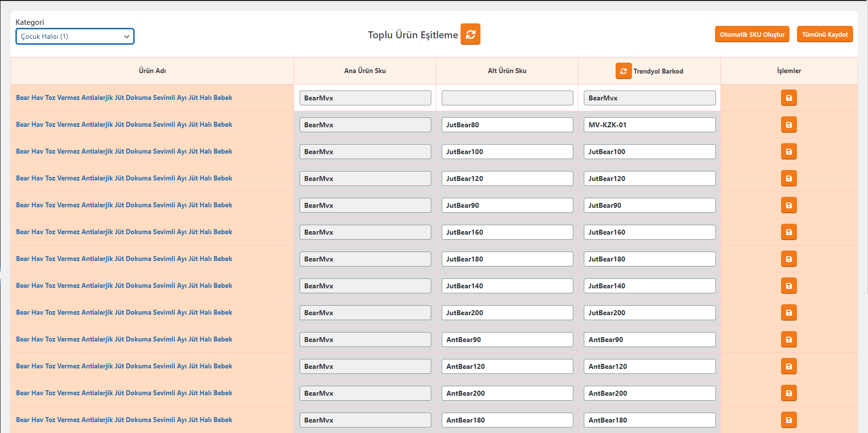Click the Kategori label
Viewport: 868px width, 433px height.
point(30,22)
